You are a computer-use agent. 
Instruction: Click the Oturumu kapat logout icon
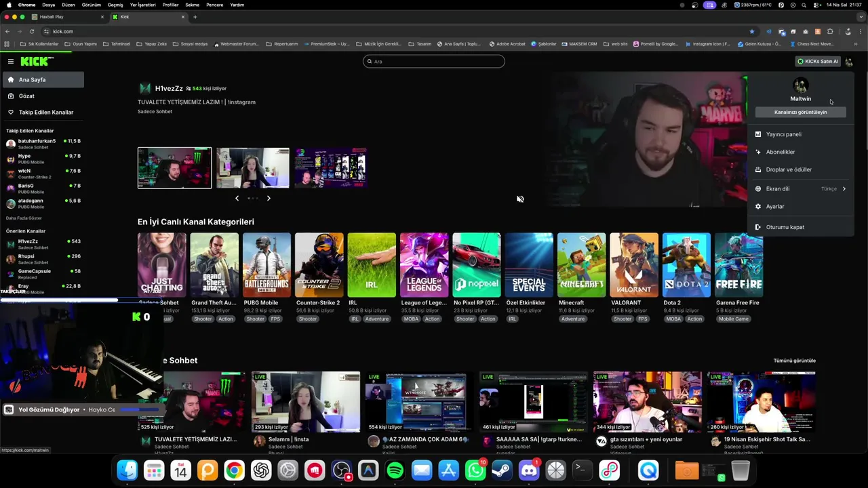pyautogui.click(x=758, y=227)
